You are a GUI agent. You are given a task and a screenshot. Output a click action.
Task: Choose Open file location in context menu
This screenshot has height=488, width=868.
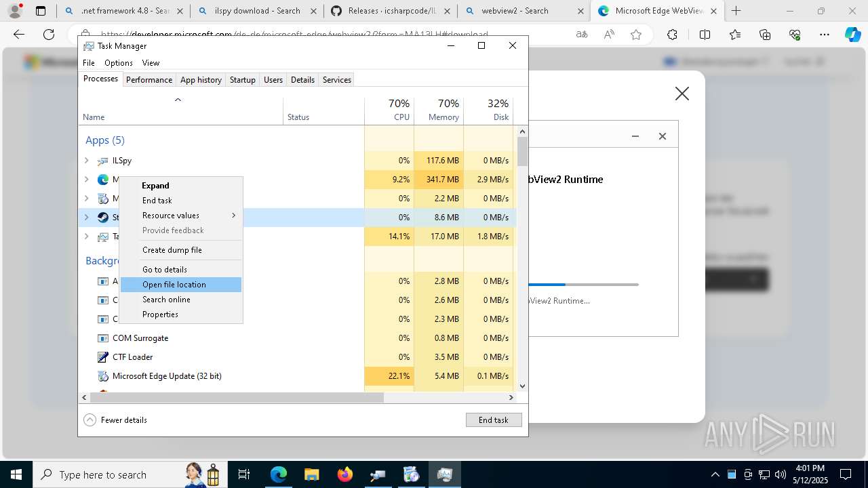[x=181, y=285]
